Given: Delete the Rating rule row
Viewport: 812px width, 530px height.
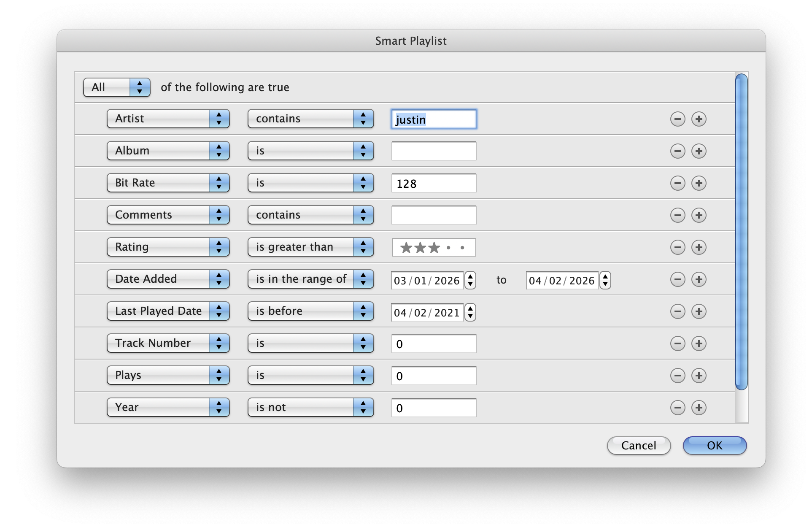Looking at the screenshot, I should pos(677,247).
